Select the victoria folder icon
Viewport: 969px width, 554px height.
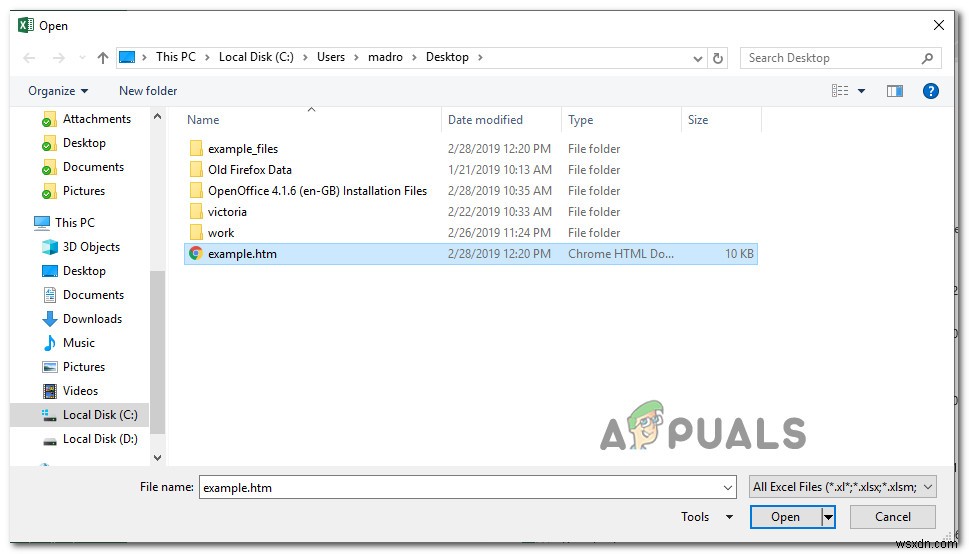(x=196, y=211)
